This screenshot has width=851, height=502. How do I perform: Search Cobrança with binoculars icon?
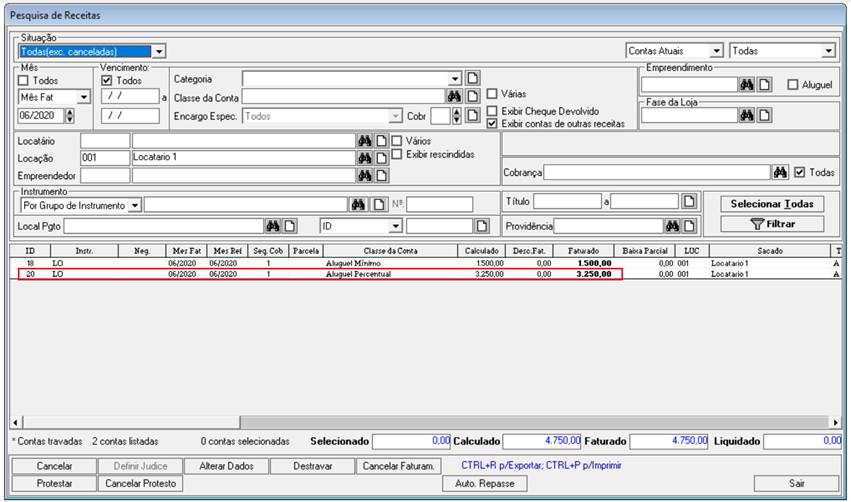(780, 173)
